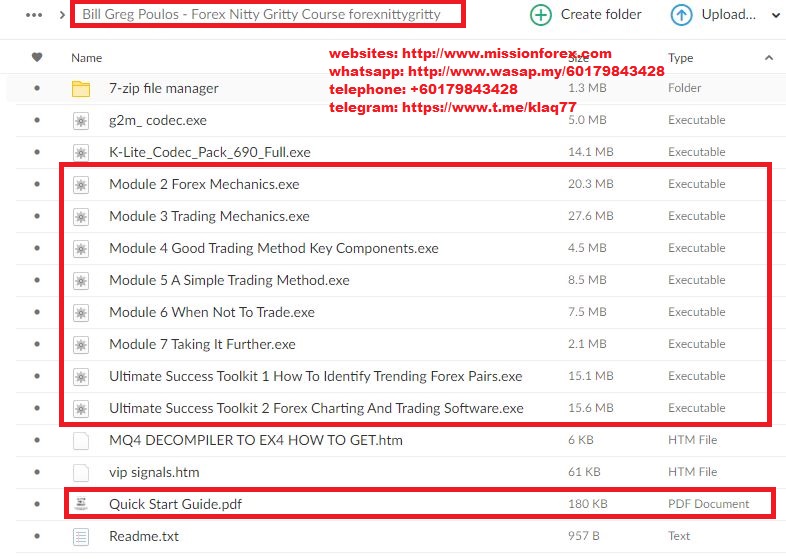Select Ultimate Success Toolkit 2 Forex Charting file
786x559 pixels.
click(x=316, y=409)
